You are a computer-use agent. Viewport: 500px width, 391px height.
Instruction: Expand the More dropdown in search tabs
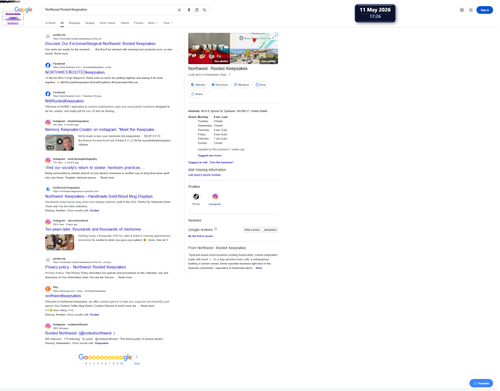pyautogui.click(x=153, y=23)
